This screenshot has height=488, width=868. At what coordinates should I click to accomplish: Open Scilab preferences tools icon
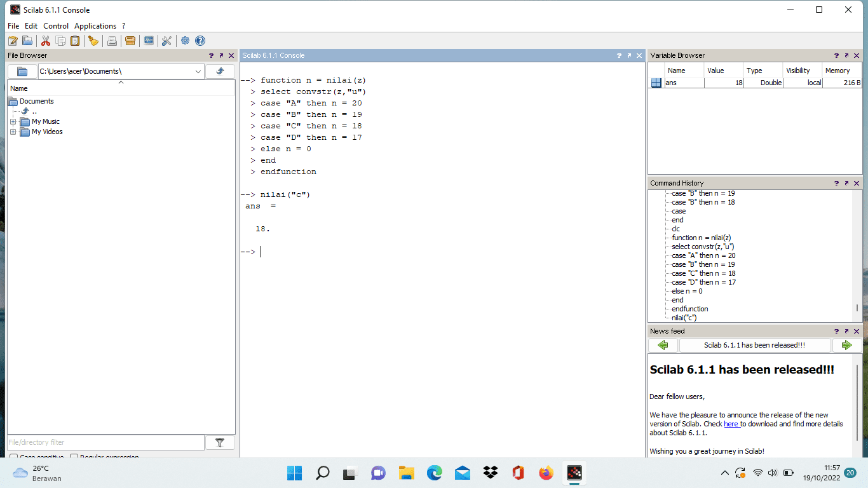(166, 41)
